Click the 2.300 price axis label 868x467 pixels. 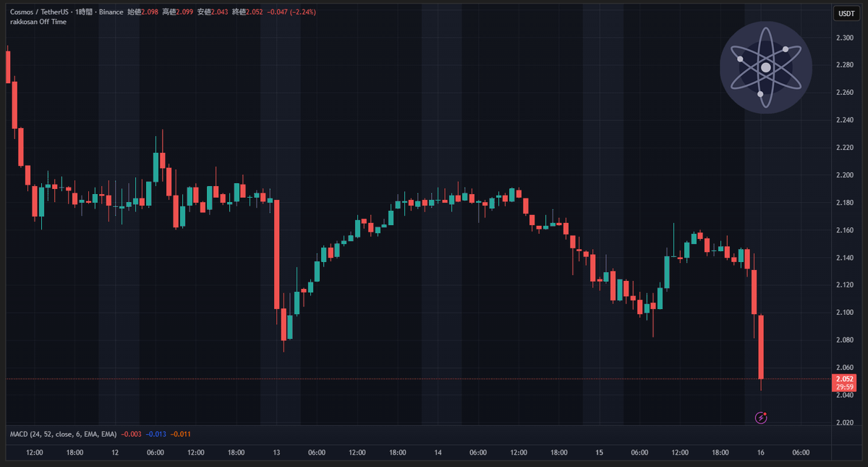844,38
